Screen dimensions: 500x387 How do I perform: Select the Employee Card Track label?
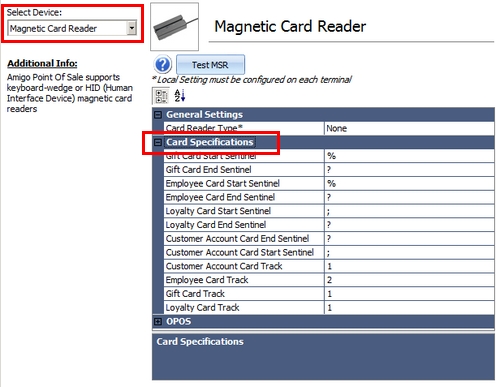tap(207, 280)
